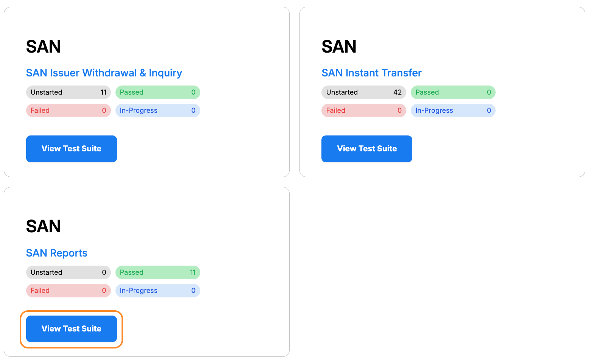This screenshot has width=605, height=364.
Task: Click Unstarted 11 badge in Issuer Withdrawal card
Action: click(68, 92)
